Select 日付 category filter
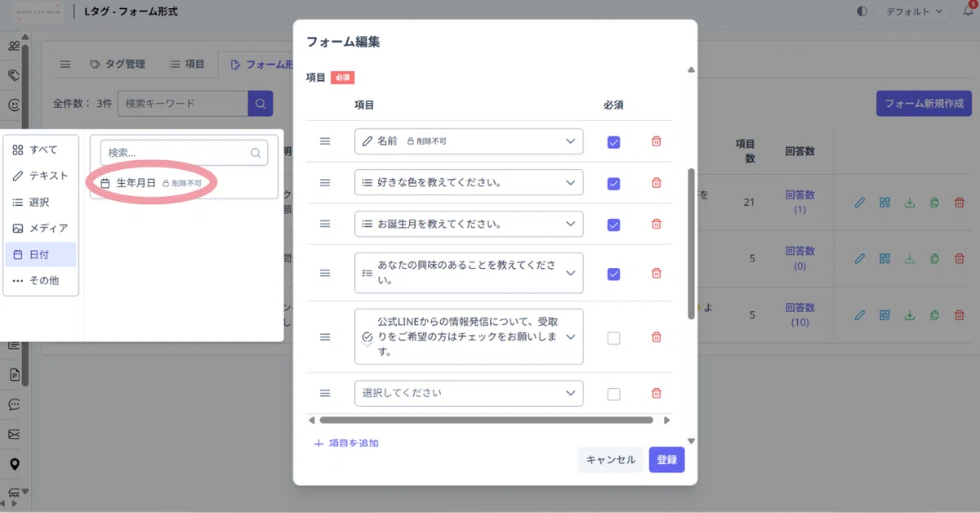980x513 pixels. [x=41, y=255]
